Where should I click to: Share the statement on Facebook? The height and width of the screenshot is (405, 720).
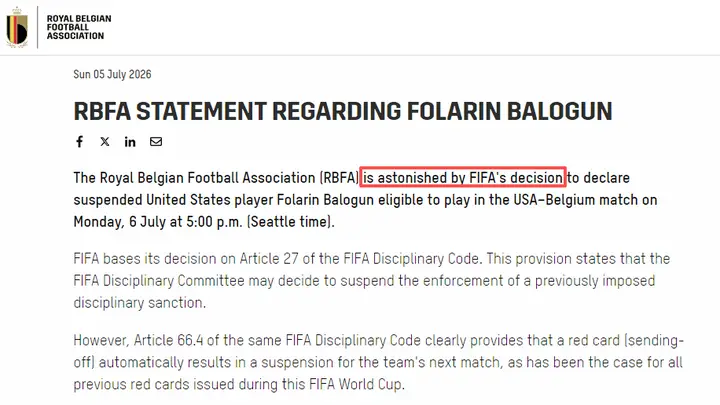79,141
